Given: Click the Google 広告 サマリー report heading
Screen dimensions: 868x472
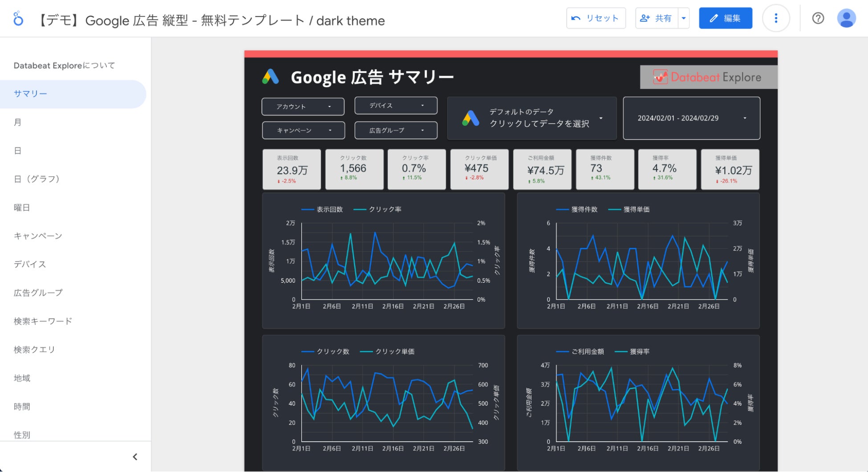Looking at the screenshot, I should [x=372, y=77].
